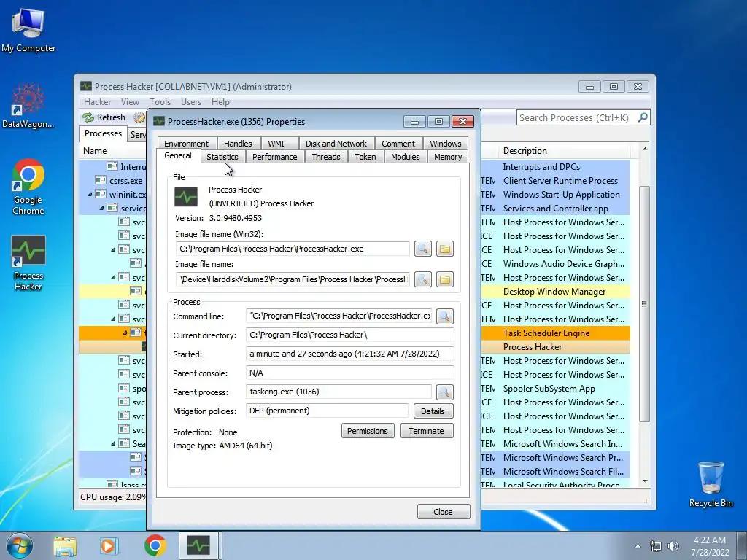Click csrss.exe process icon in the list

[x=101, y=181]
